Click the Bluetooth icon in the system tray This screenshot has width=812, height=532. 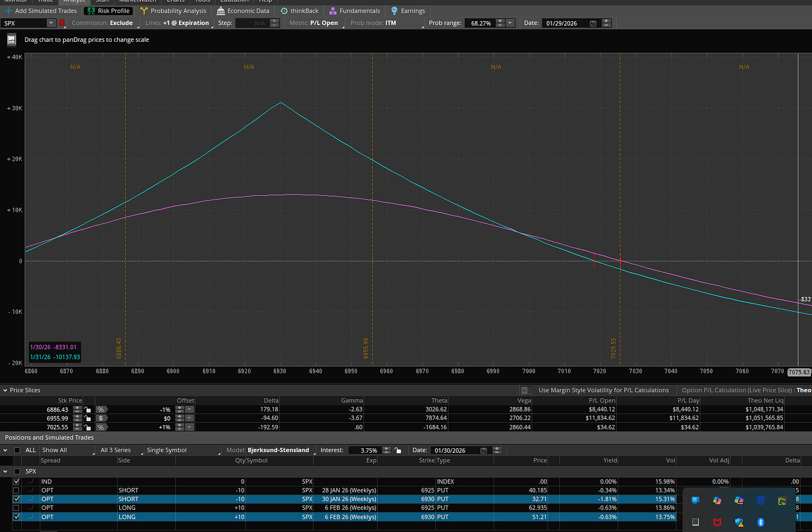tap(760, 522)
